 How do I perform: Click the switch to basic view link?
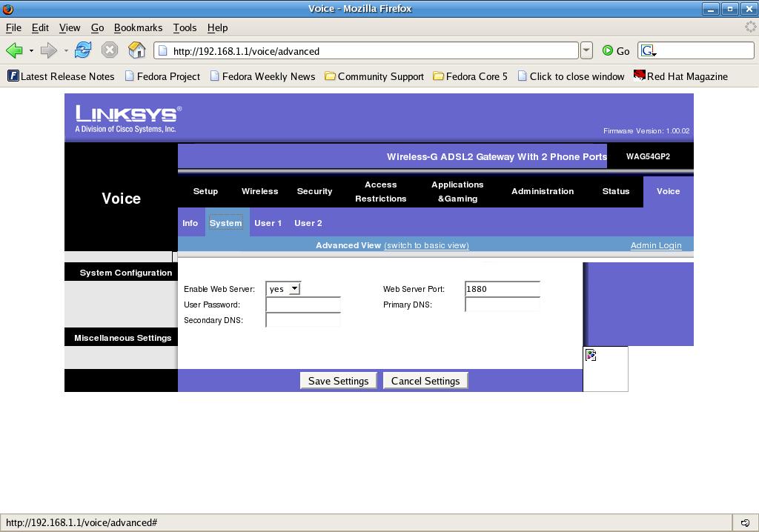point(426,245)
